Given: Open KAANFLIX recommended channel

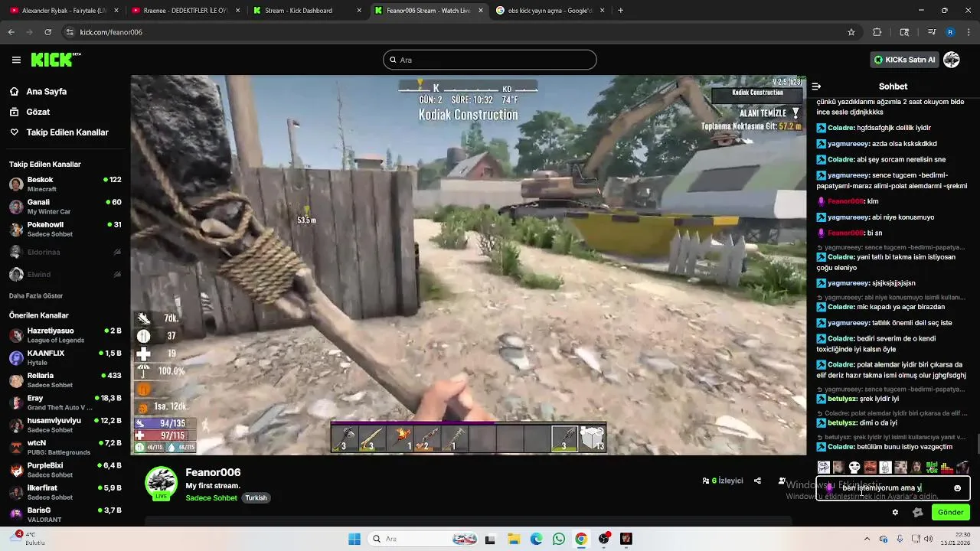Looking at the screenshot, I should click(65, 357).
